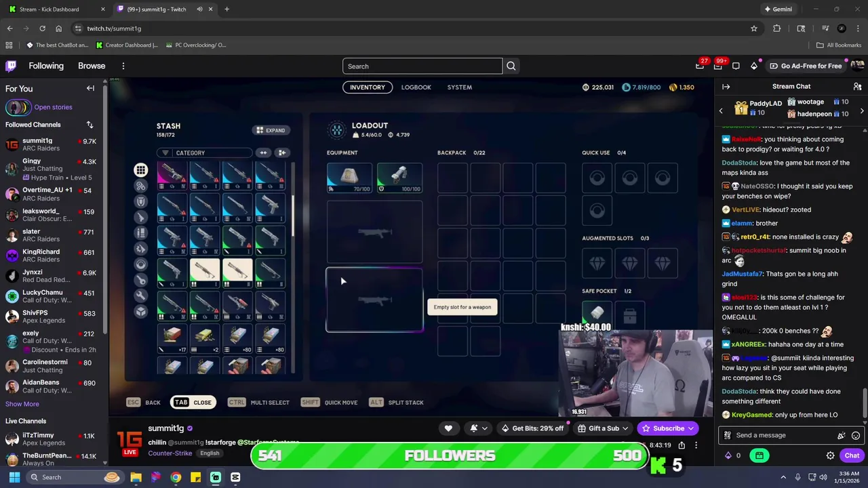The width and height of the screenshot is (868, 488).
Task: Open the Counter-Strike category link
Action: click(170, 453)
